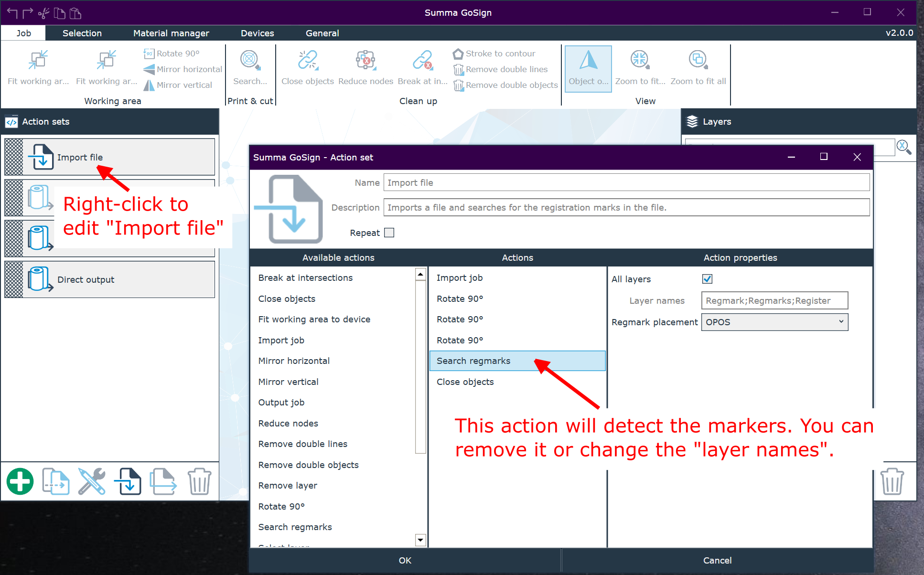Click scroll up arrow in Available actions
Viewport: 924px width, 575px height.
[x=420, y=274]
